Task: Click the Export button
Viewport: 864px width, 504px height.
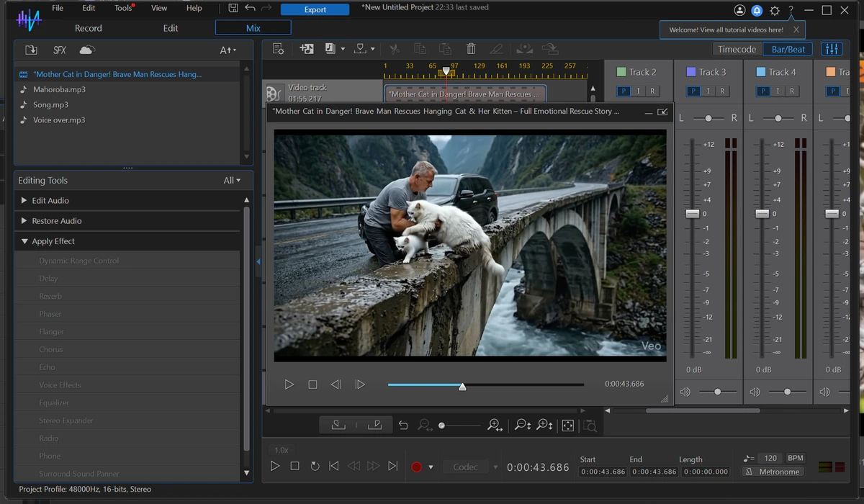Action: (315, 9)
